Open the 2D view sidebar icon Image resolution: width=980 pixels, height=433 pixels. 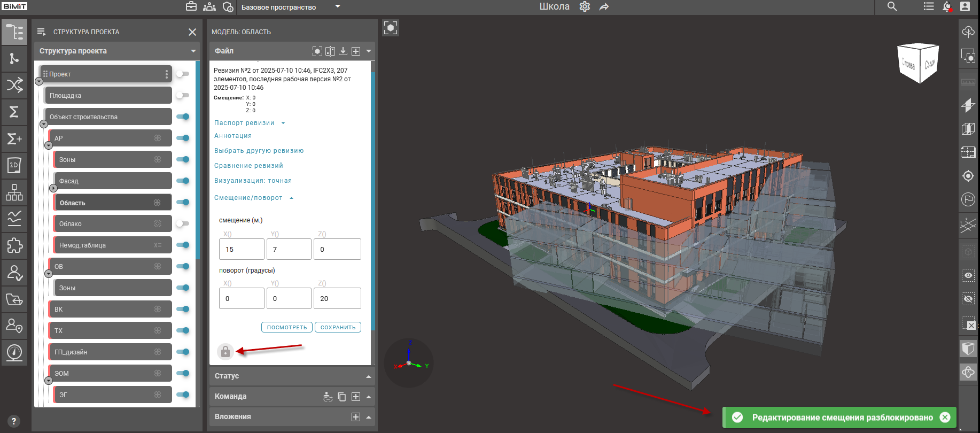pos(14,165)
